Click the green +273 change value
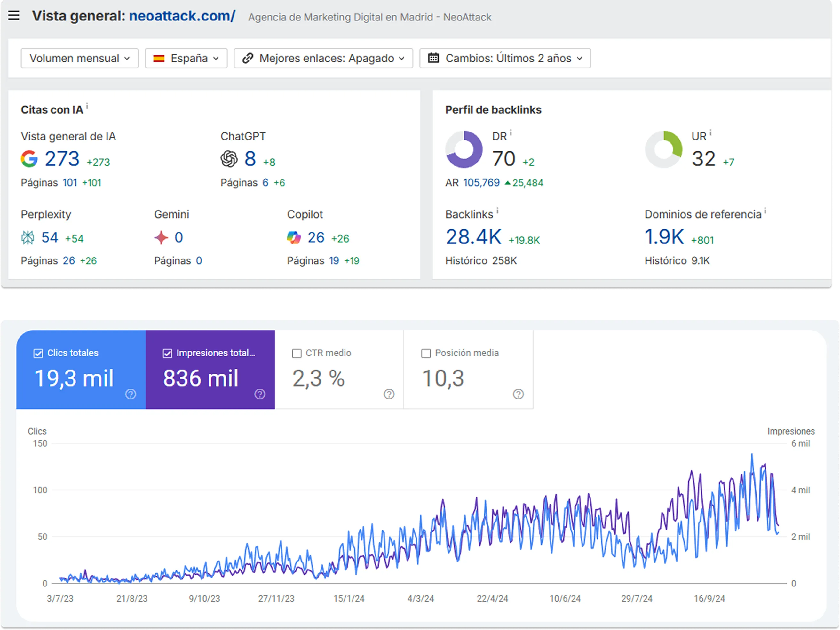The width and height of the screenshot is (840, 630). pyautogui.click(x=98, y=162)
